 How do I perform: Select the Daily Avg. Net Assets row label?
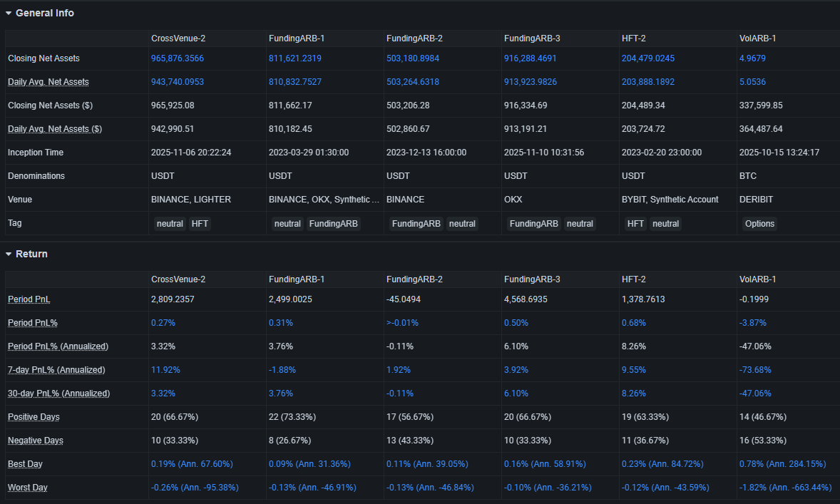point(48,82)
